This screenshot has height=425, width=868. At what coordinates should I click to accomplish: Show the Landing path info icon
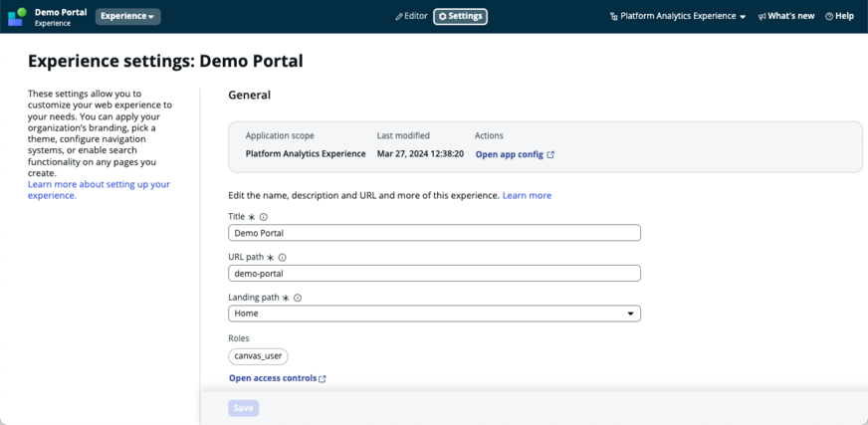pos(298,298)
